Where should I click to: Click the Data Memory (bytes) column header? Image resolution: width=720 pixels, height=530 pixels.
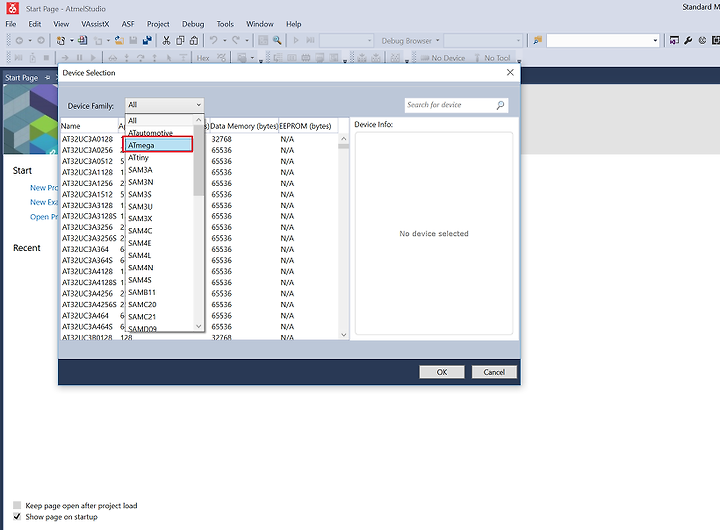(x=244, y=126)
